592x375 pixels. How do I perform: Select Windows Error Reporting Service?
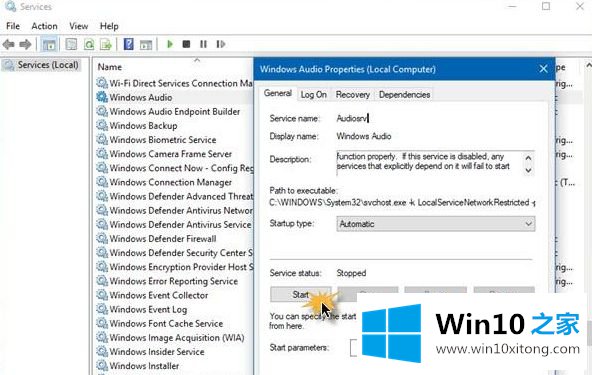[x=174, y=281]
